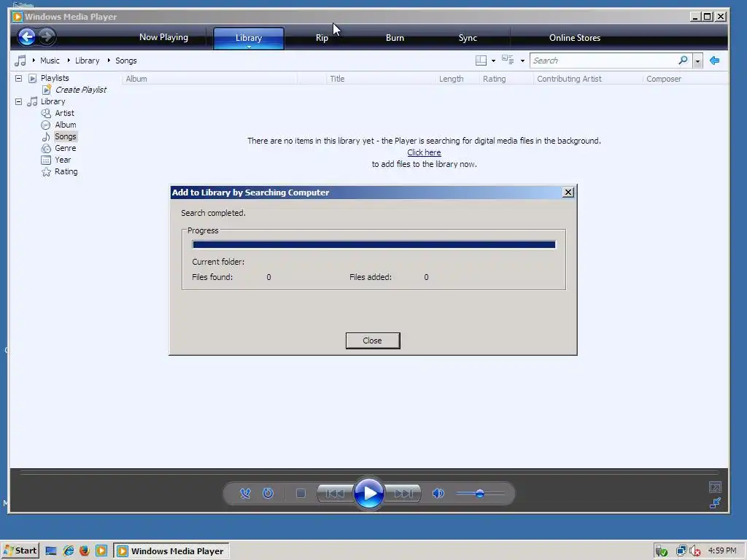The image size is (747, 560).
Task: Toggle shuffle in the playback bar
Action: coord(245,494)
